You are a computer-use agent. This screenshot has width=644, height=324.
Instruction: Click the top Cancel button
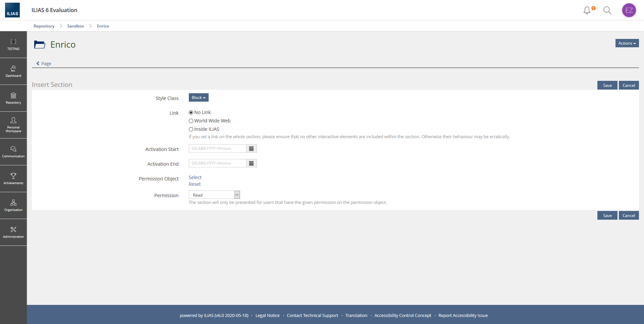(x=629, y=86)
